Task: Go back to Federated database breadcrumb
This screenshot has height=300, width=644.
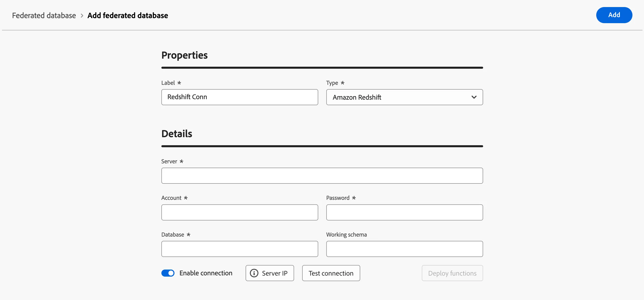Action: pyautogui.click(x=44, y=16)
